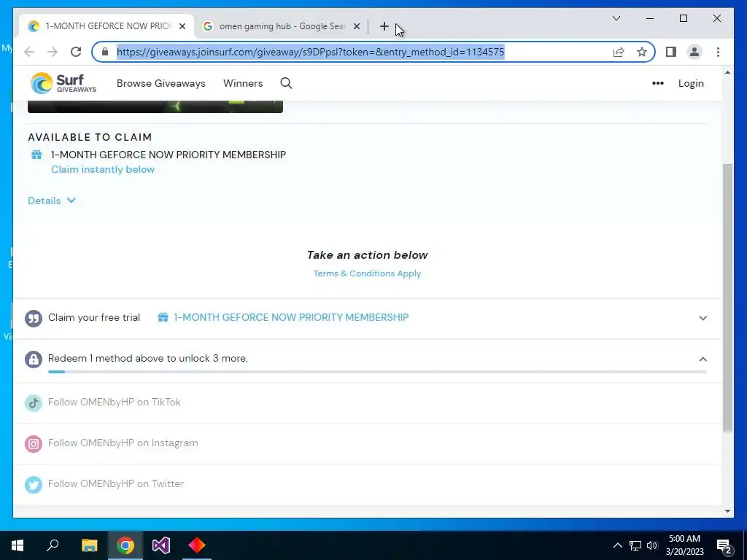Viewport: 747px width, 560px height.
Task: Click the scrollbar down arrow
Action: [x=727, y=511]
